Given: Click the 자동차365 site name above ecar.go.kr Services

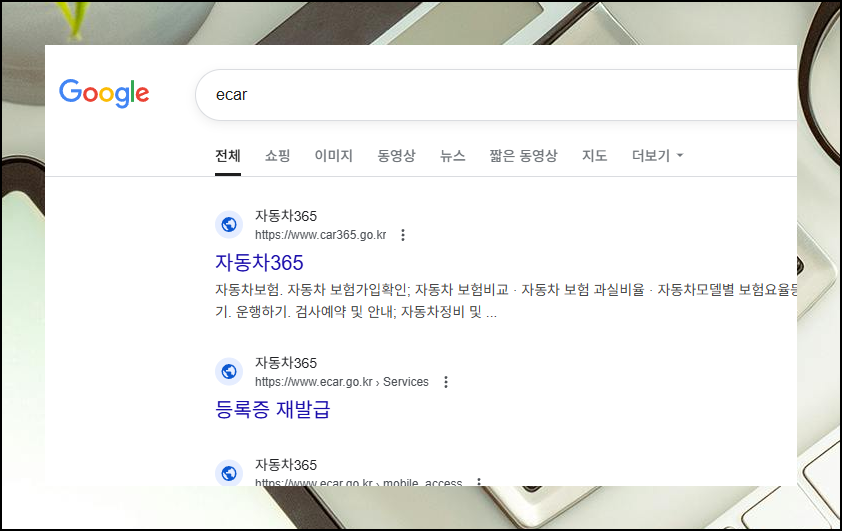Looking at the screenshot, I should pyautogui.click(x=286, y=363).
